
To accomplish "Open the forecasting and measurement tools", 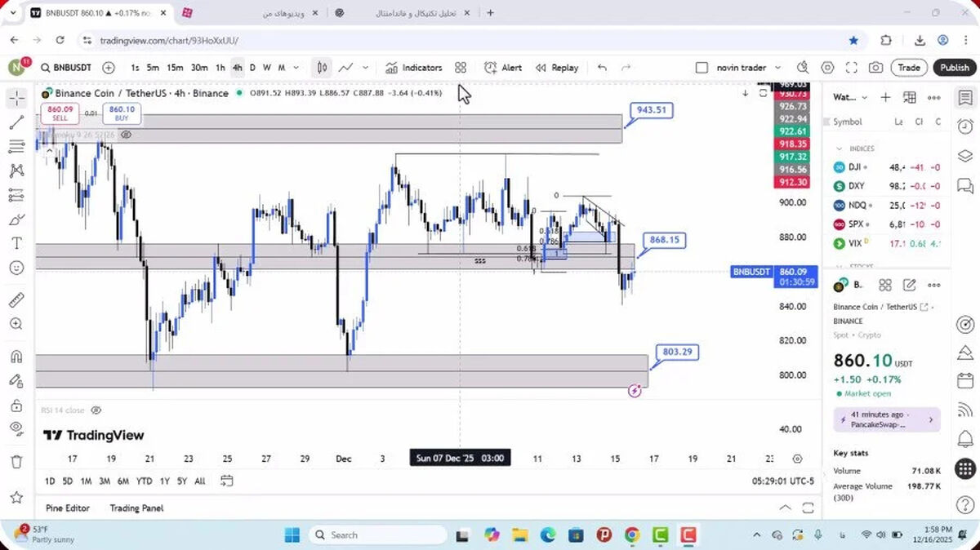I will point(16,195).
